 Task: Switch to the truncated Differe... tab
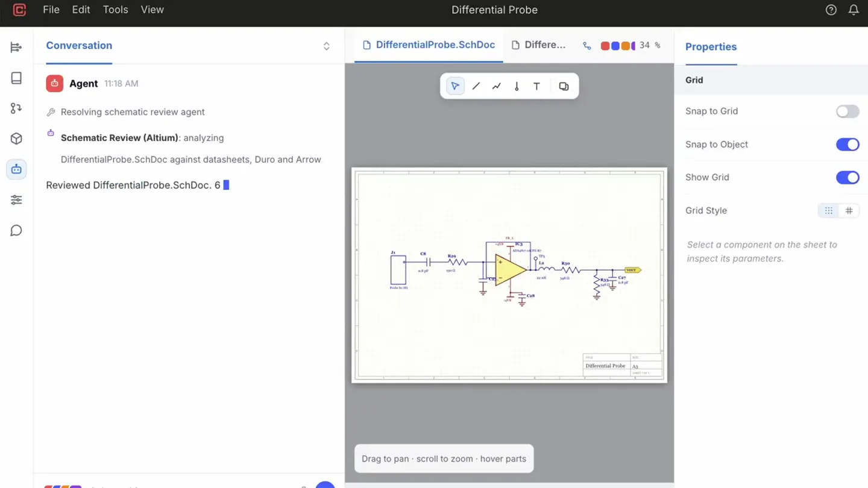[538, 45]
